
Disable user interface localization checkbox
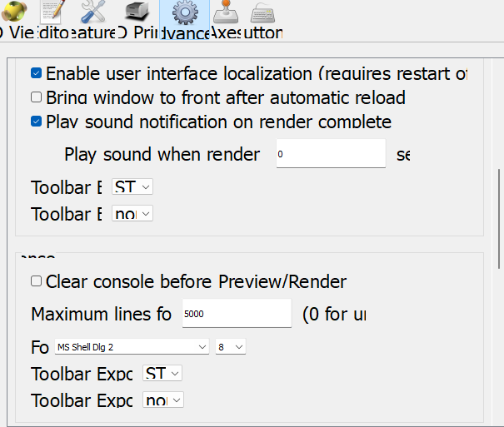click(x=36, y=73)
